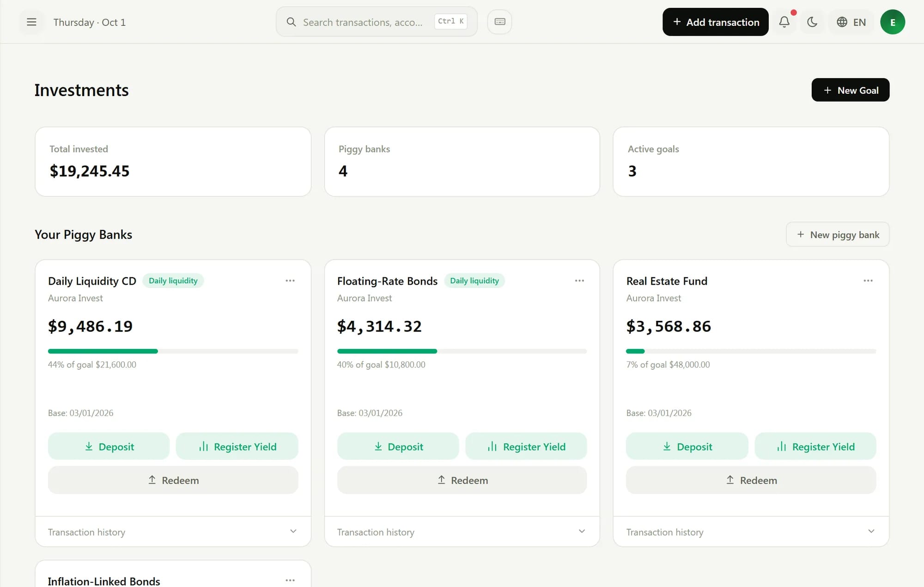Click New piggy bank button
Screen dimensions: 924x587
coord(837,235)
